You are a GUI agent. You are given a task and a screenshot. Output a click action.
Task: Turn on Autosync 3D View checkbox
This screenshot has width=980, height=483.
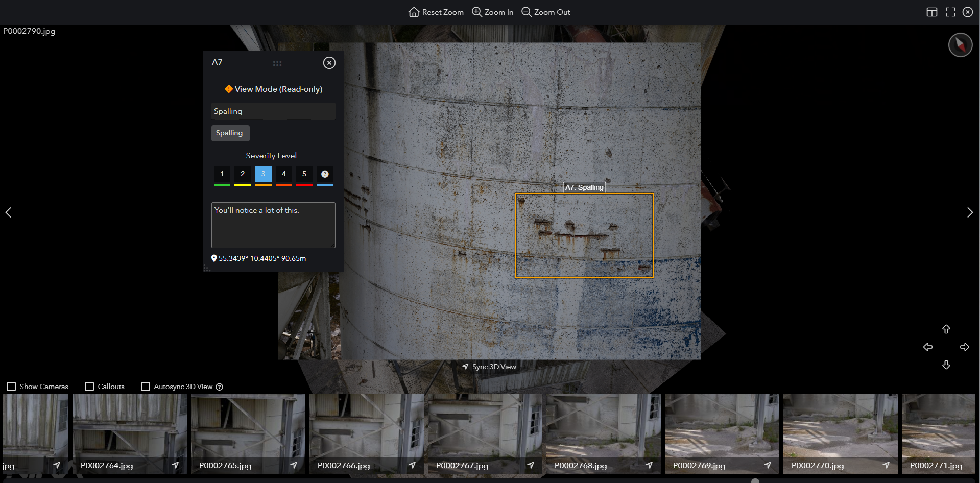146,387
